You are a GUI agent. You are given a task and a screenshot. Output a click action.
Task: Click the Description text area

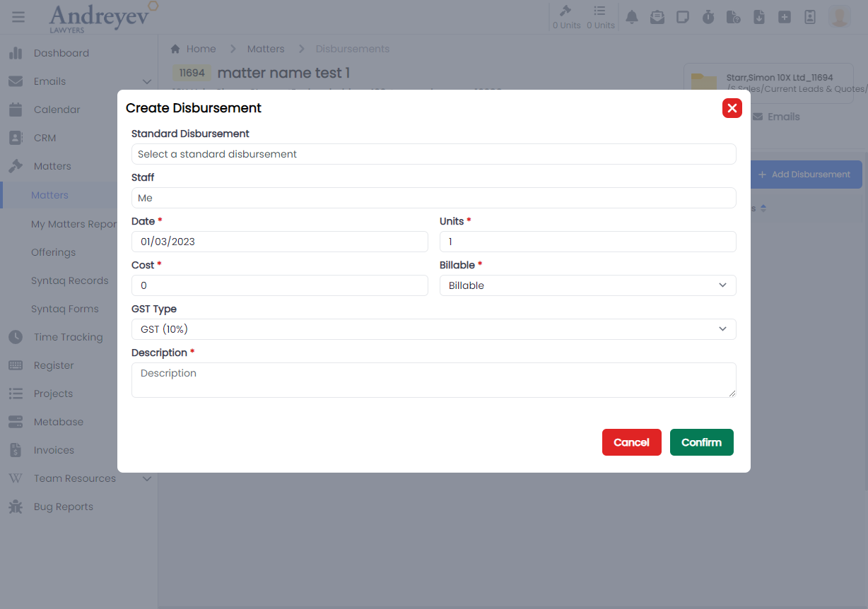(433, 380)
